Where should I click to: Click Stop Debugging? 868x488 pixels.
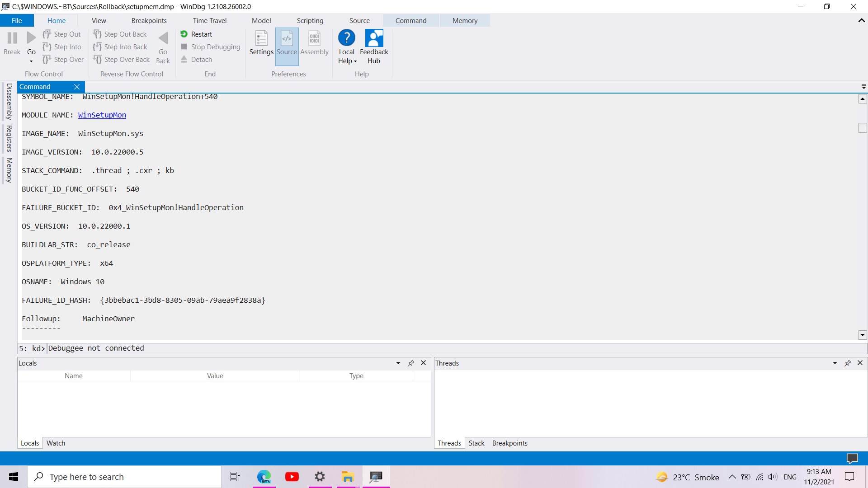pyautogui.click(x=210, y=47)
